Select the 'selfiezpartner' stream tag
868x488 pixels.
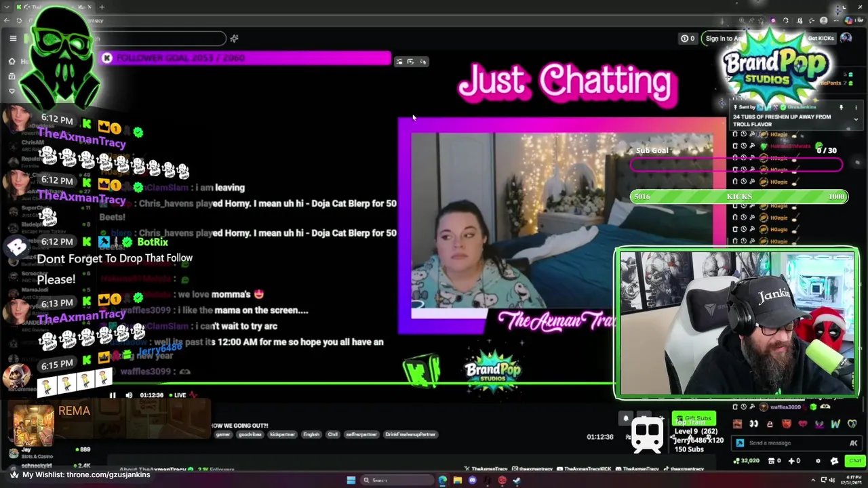point(361,434)
